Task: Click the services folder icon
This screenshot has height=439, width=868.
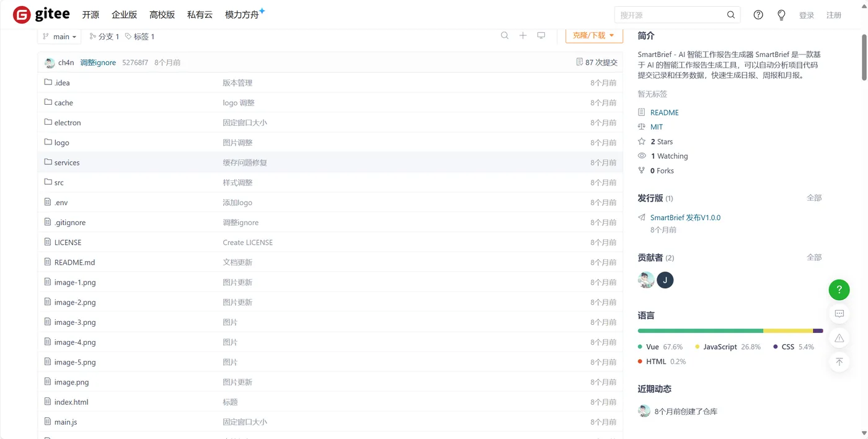Action: (x=48, y=162)
